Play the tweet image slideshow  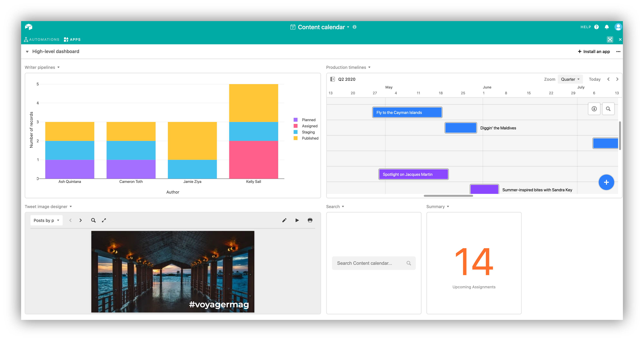click(x=297, y=220)
